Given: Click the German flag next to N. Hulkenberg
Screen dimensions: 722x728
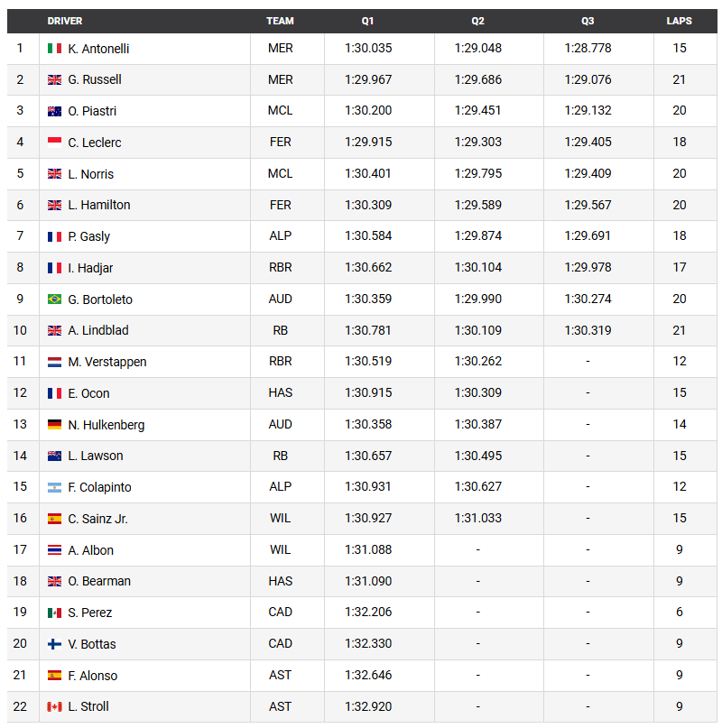Looking at the screenshot, I should [x=54, y=425].
